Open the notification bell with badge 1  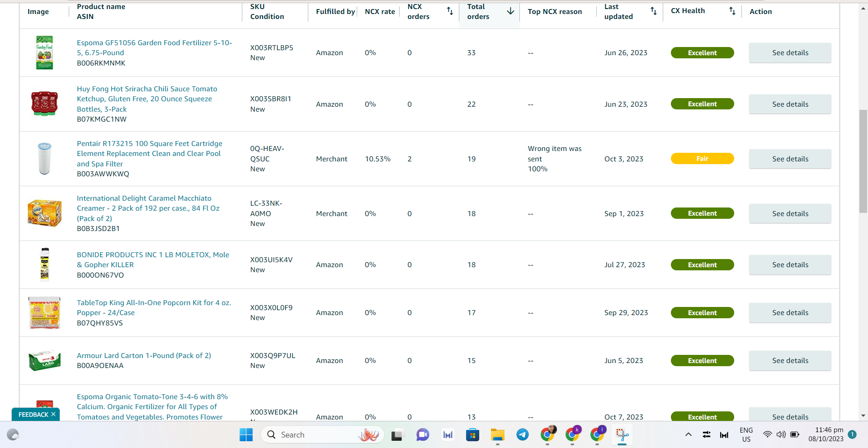tap(852, 434)
